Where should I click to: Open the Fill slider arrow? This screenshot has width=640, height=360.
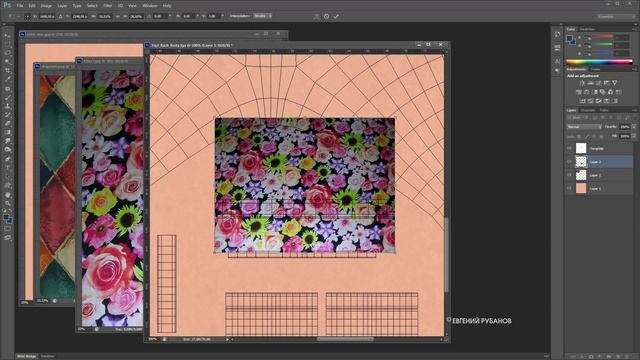(633, 136)
